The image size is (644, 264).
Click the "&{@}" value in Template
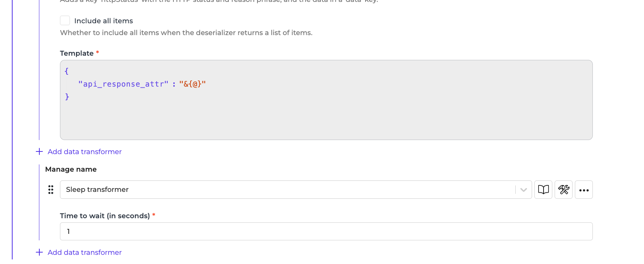[193, 84]
